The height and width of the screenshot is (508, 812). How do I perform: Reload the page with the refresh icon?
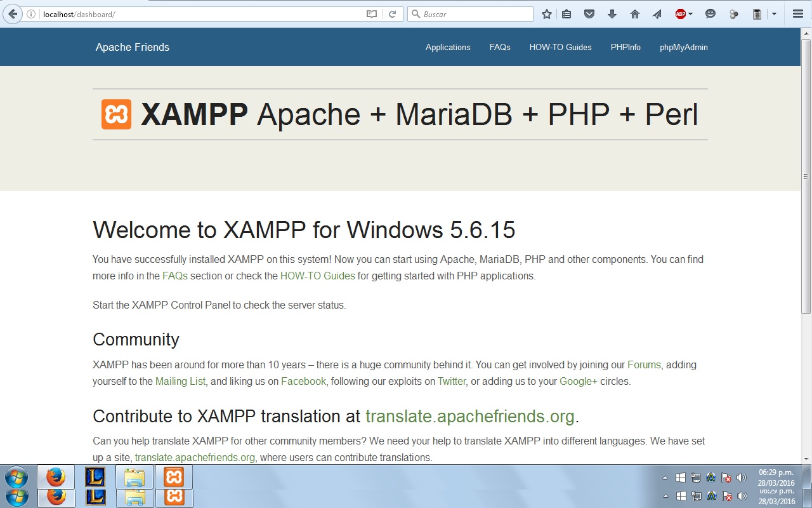[x=392, y=14]
